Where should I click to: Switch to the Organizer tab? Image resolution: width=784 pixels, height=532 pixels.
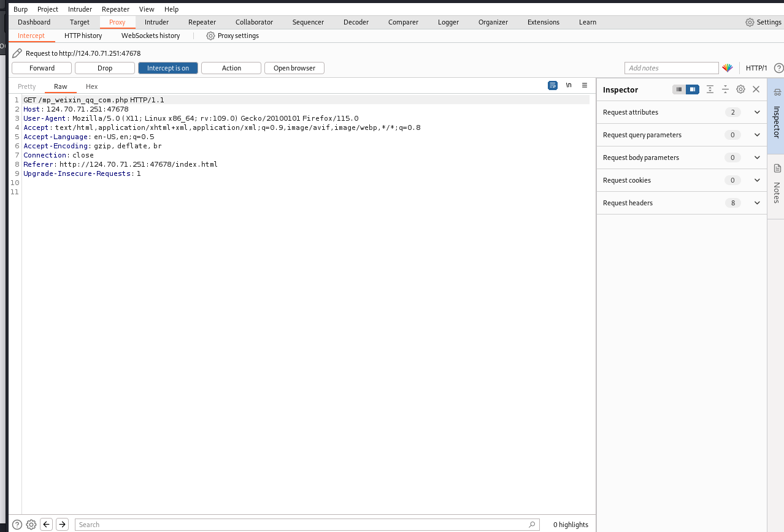coord(493,22)
